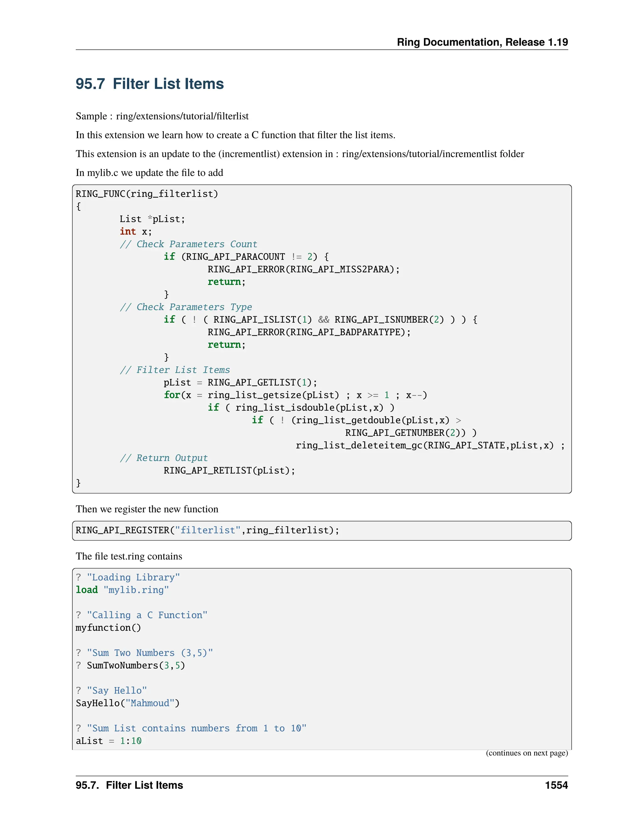Image resolution: width=644 pixels, height=833 pixels.
Task: Click the line containing 'RING_API_ISLIST(1) && RING_API_ISNUMBER(2)'
Action: 320,320
